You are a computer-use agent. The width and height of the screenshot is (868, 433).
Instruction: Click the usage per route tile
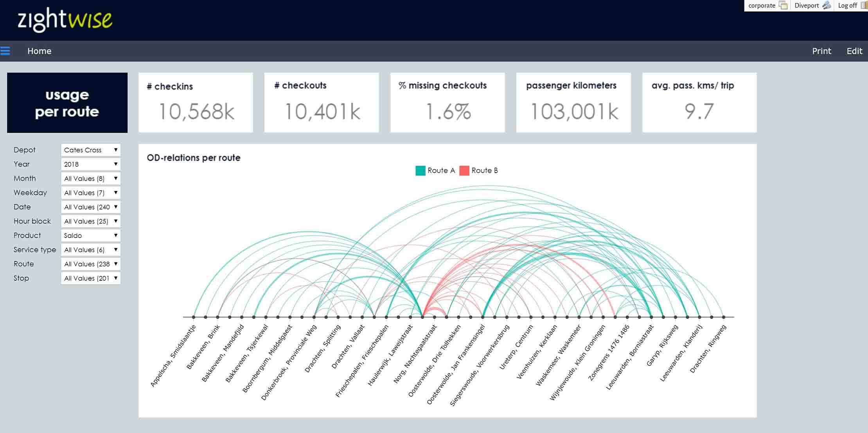[x=67, y=103]
